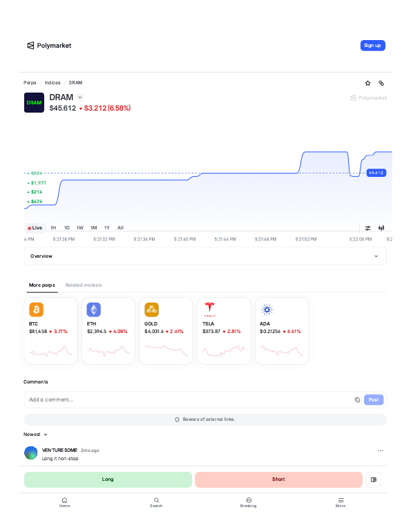The image size is (411, 532).
Task: Open the VENTURESOME username link
Action: pyautogui.click(x=59, y=450)
